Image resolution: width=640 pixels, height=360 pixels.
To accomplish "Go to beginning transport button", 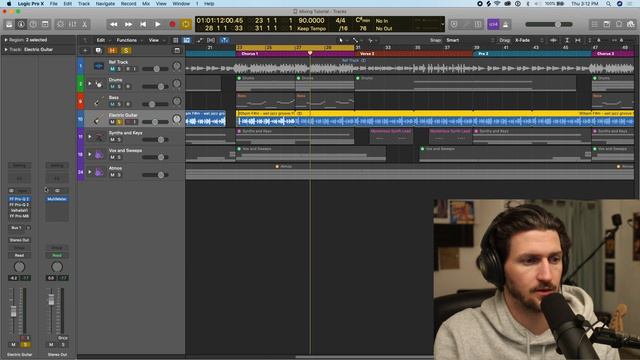I will 143,24.
